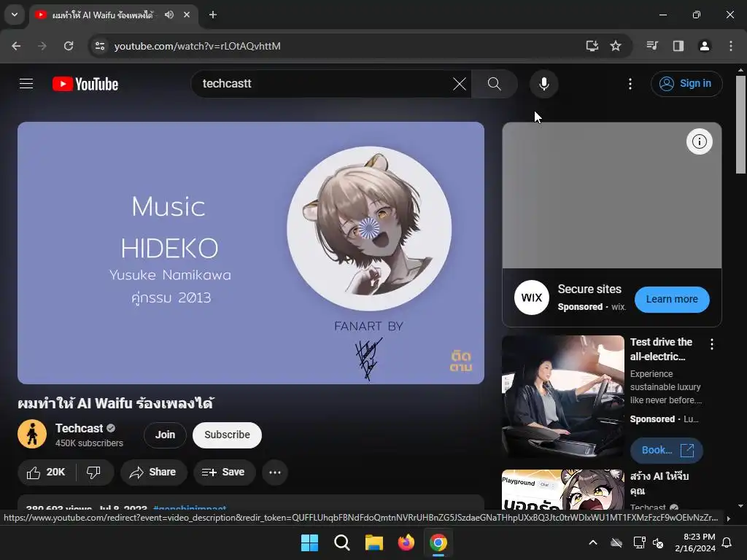Viewport: 747px width, 560px height.
Task: Go to the YouTube home logo
Action: tap(85, 84)
